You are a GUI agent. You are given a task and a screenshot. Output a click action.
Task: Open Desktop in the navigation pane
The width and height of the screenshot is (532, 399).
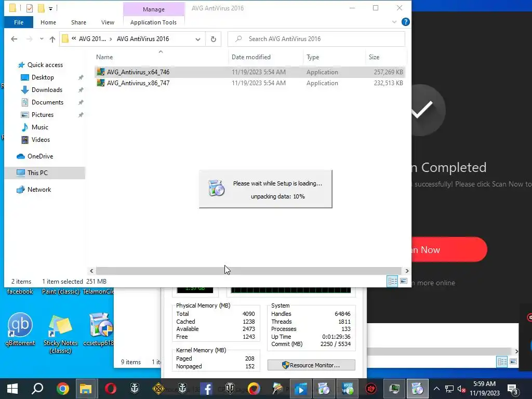point(43,77)
